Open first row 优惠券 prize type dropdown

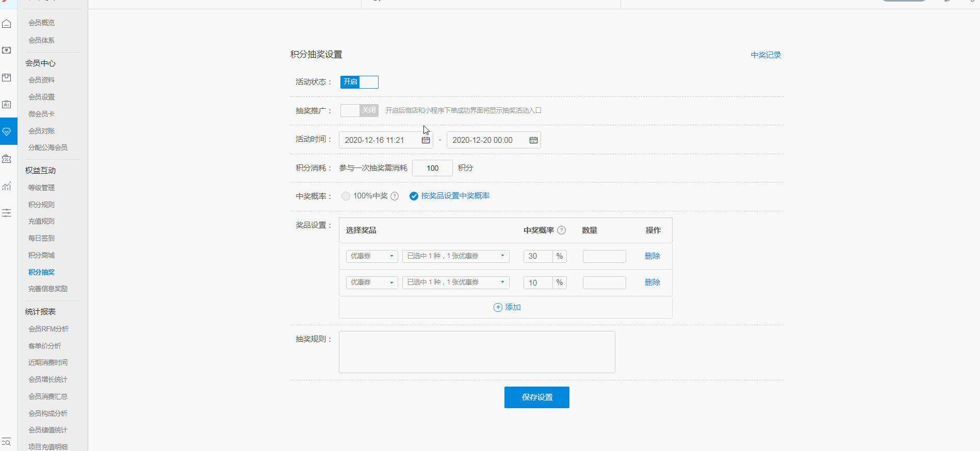pyautogui.click(x=371, y=256)
